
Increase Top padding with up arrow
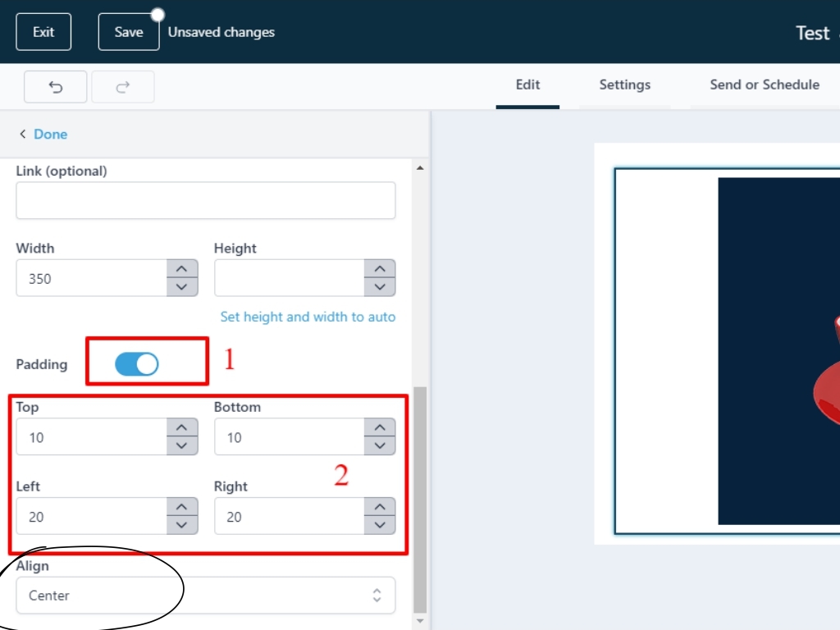(x=182, y=427)
